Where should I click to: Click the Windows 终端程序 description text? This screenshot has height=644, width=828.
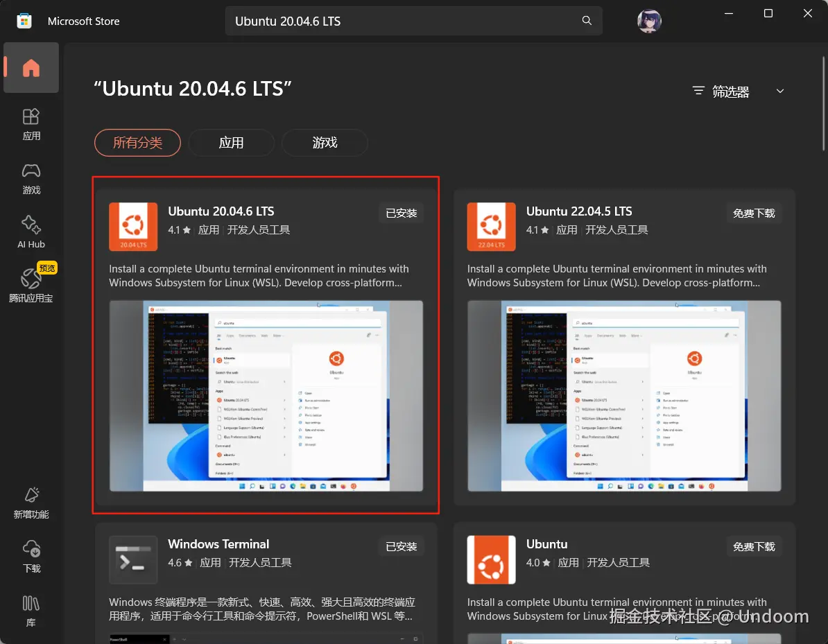(x=262, y=609)
